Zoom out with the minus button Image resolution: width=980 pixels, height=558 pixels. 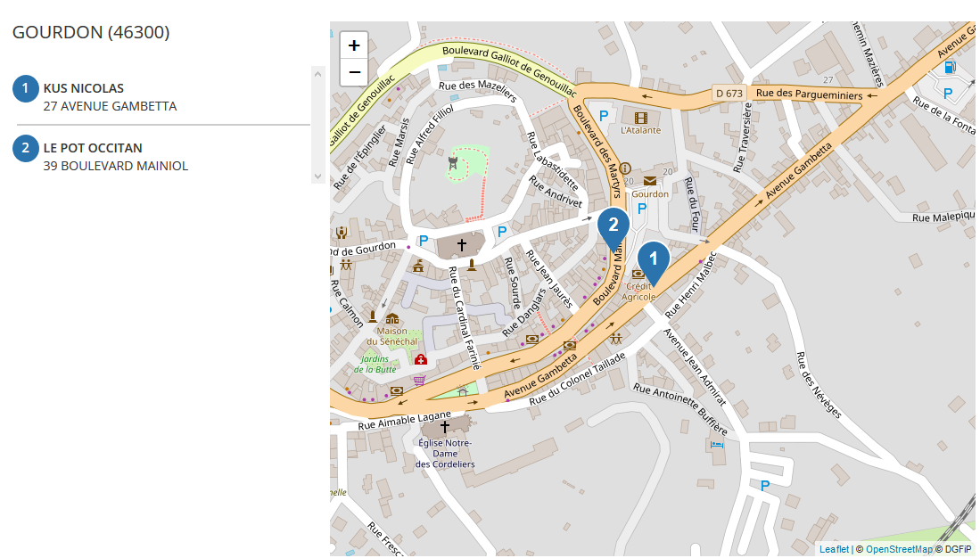tap(354, 72)
